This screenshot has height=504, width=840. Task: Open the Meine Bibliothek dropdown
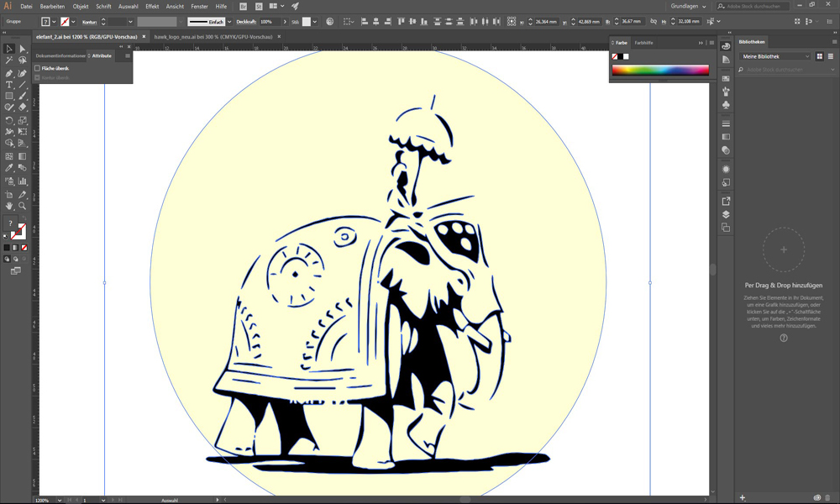click(775, 56)
